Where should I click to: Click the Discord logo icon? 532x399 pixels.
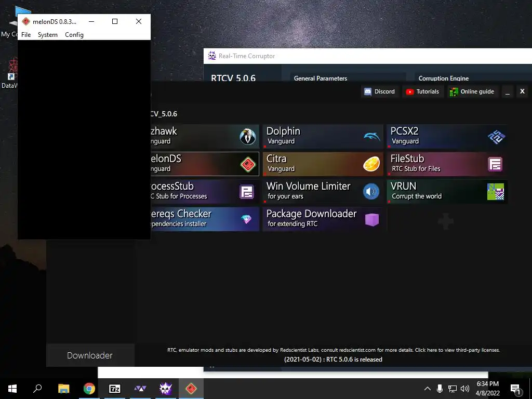point(368,91)
